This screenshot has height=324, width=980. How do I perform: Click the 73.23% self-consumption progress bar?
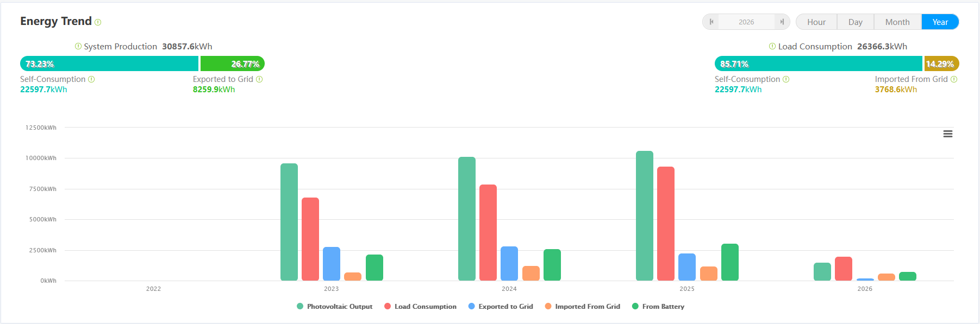pos(109,64)
